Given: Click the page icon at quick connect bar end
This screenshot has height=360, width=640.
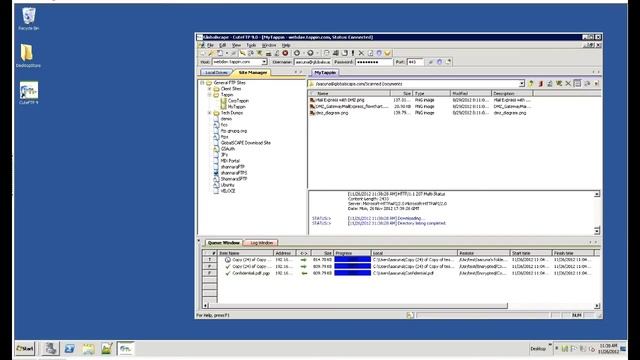Looking at the screenshot, I should click(x=449, y=62).
